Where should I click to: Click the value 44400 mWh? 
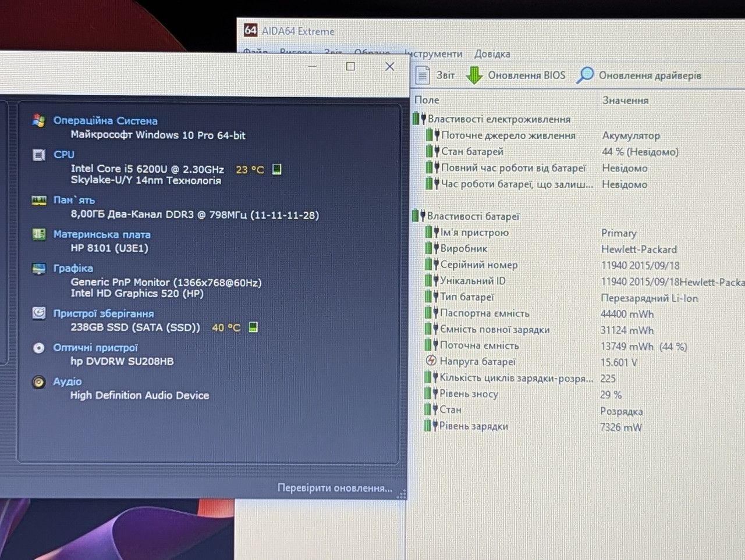tap(627, 314)
